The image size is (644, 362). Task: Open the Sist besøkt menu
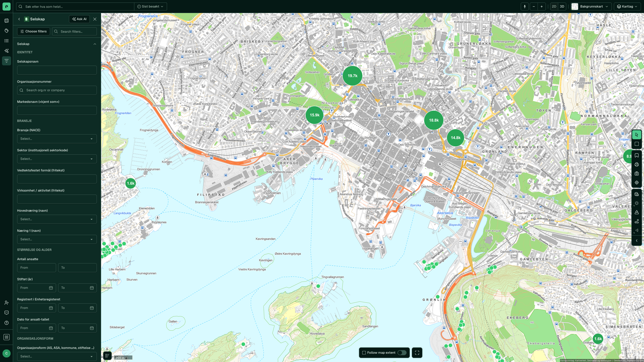(150, 7)
